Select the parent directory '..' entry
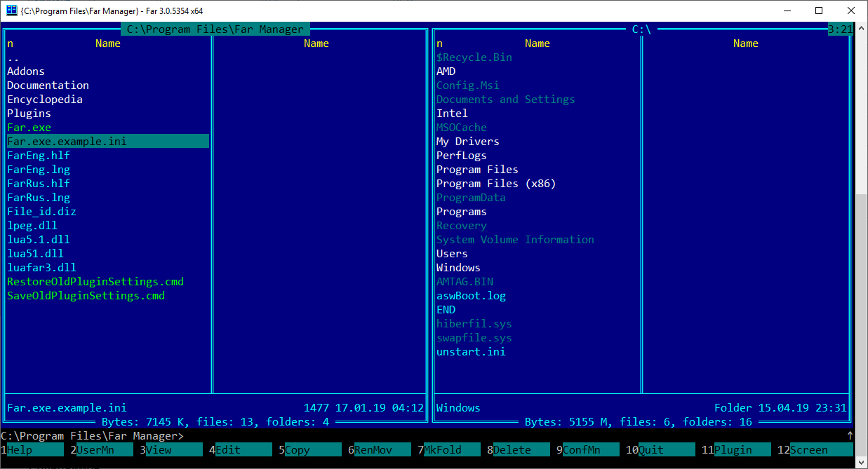The height and width of the screenshot is (469, 868). [13, 57]
